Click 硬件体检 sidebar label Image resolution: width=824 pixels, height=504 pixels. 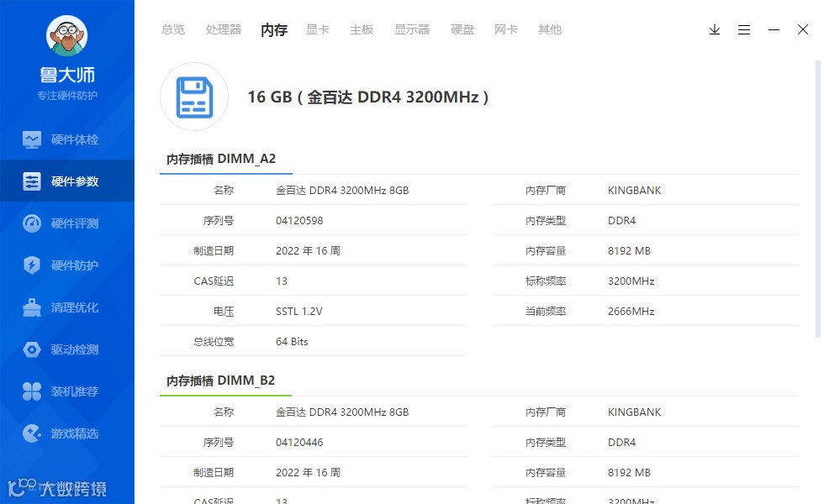coord(75,139)
